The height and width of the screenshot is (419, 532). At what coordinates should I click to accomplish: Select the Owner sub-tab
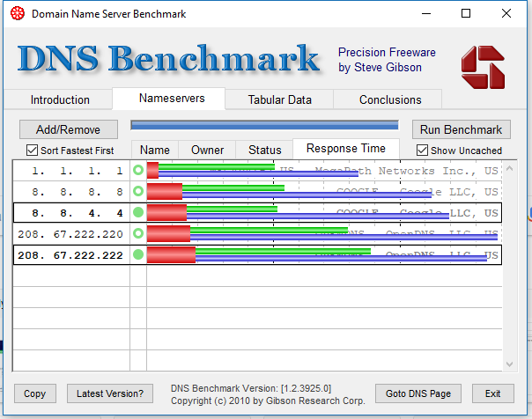tap(207, 150)
